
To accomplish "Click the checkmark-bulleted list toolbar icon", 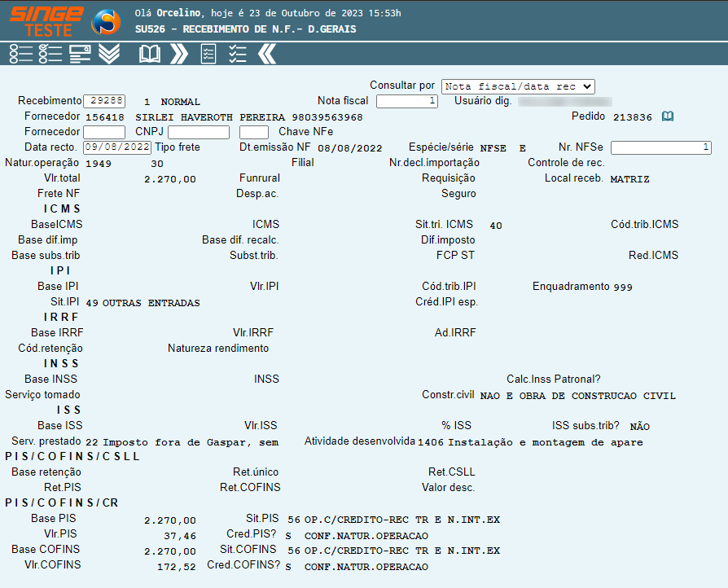I will [50, 54].
